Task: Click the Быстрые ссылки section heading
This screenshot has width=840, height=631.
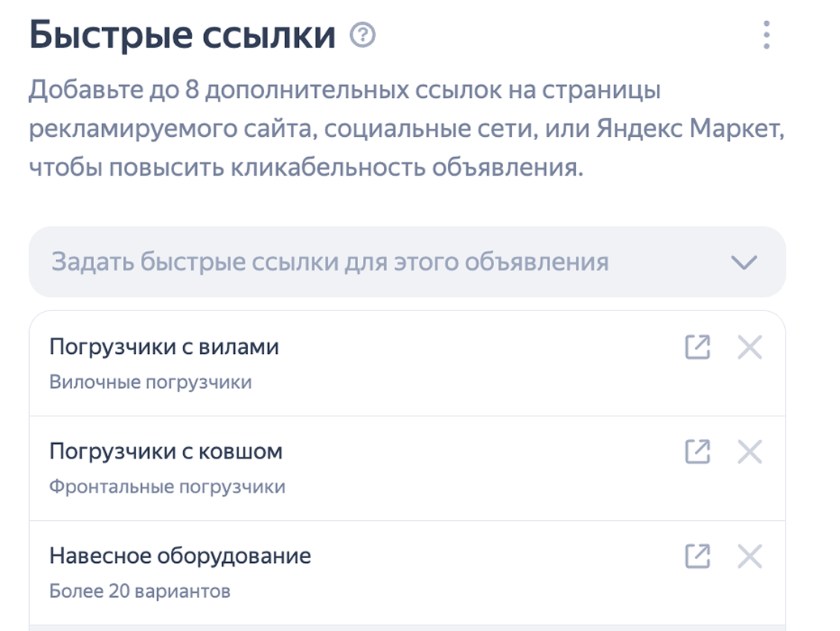Action: point(182,36)
